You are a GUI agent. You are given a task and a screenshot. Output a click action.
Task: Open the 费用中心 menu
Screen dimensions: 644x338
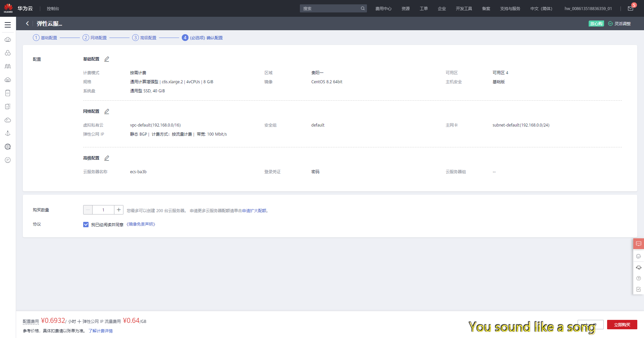(x=384, y=8)
